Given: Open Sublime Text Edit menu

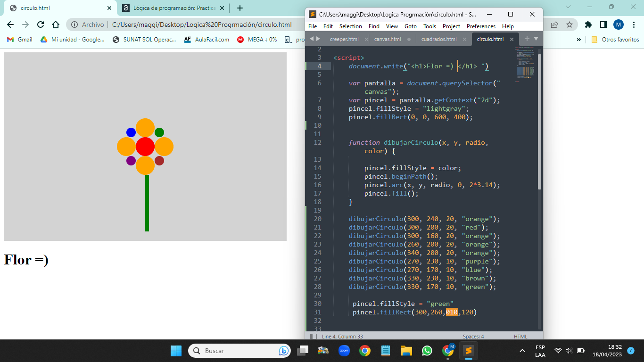Looking at the screenshot, I should tap(328, 26).
